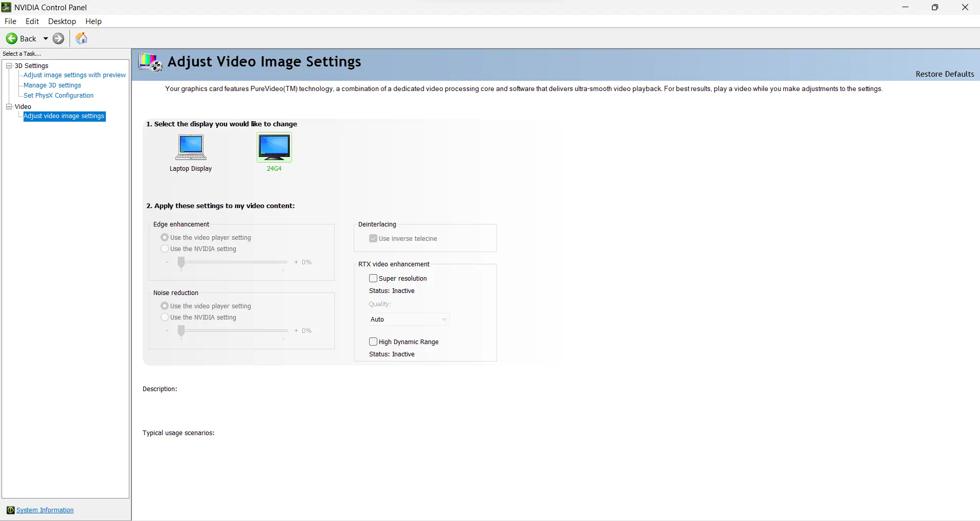
Task: Click the 'RTX video enhancement' group label
Action: click(394, 264)
